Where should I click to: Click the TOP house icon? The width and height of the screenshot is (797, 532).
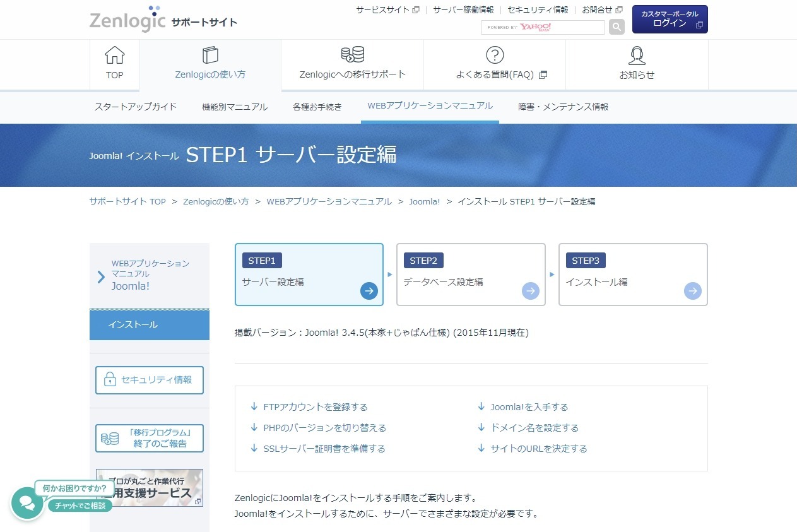click(115, 55)
